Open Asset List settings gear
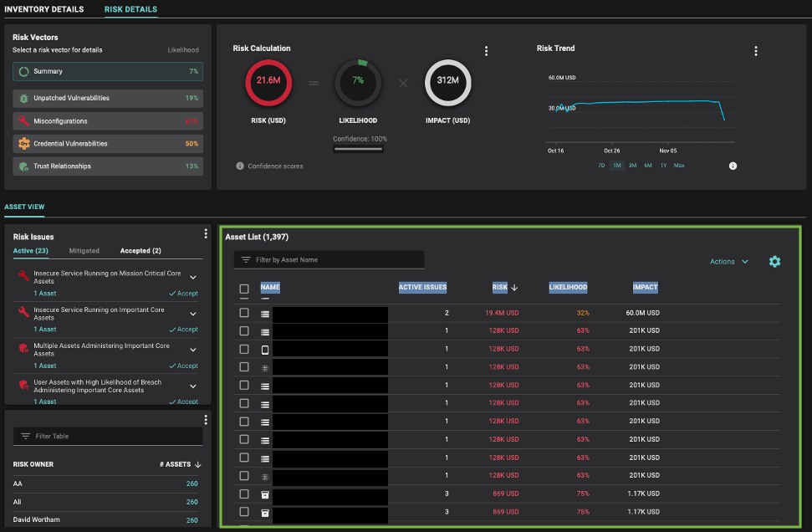This screenshot has width=812, height=532. [x=774, y=262]
